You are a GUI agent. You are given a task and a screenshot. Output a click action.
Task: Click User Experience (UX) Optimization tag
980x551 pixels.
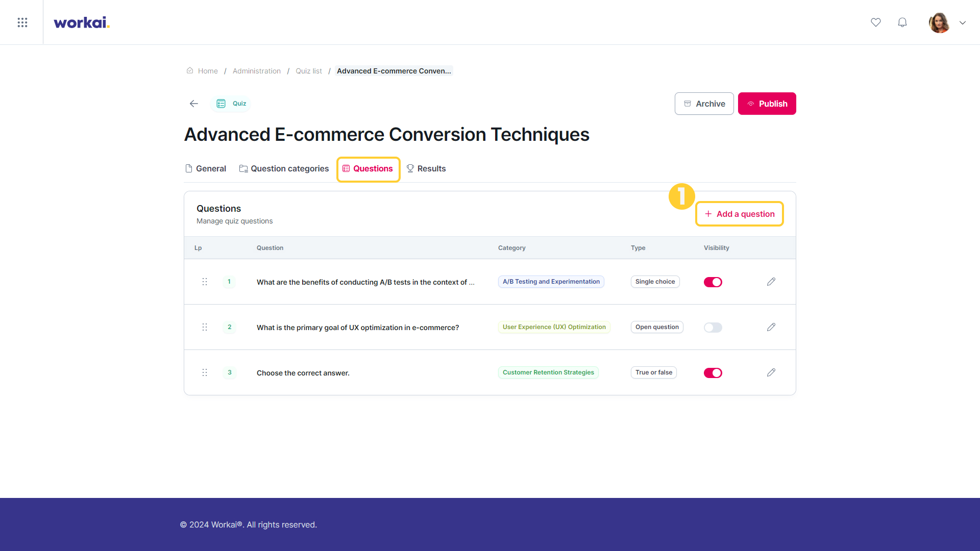[554, 327]
